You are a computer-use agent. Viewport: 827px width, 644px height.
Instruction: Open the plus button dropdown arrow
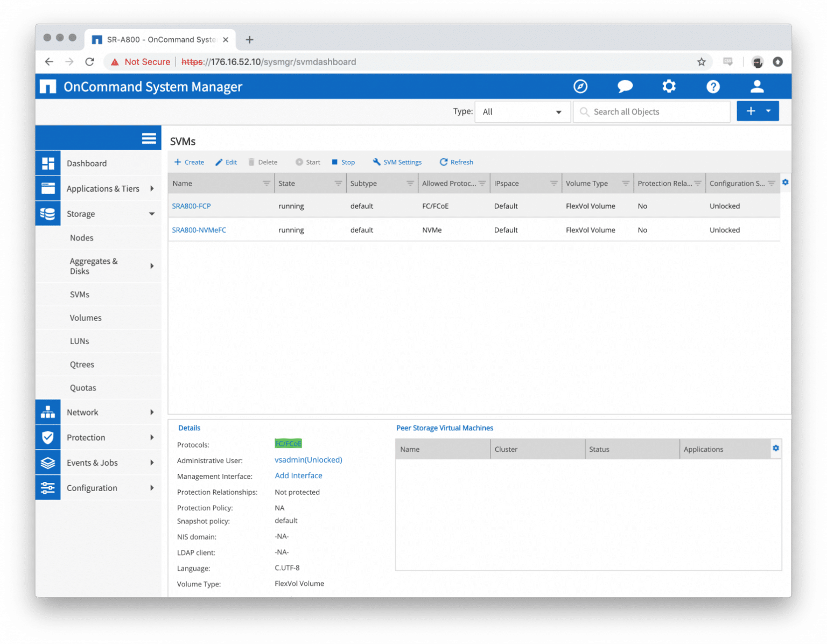[x=768, y=111]
